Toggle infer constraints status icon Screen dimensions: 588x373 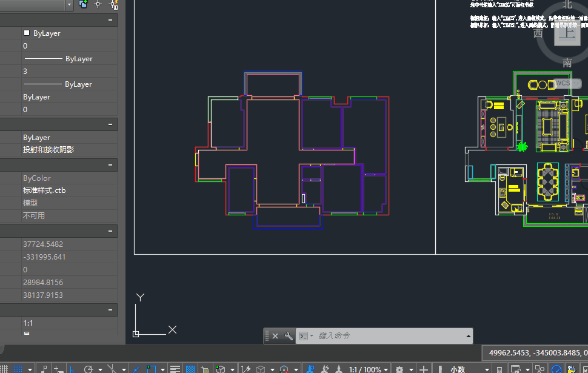click(x=44, y=369)
